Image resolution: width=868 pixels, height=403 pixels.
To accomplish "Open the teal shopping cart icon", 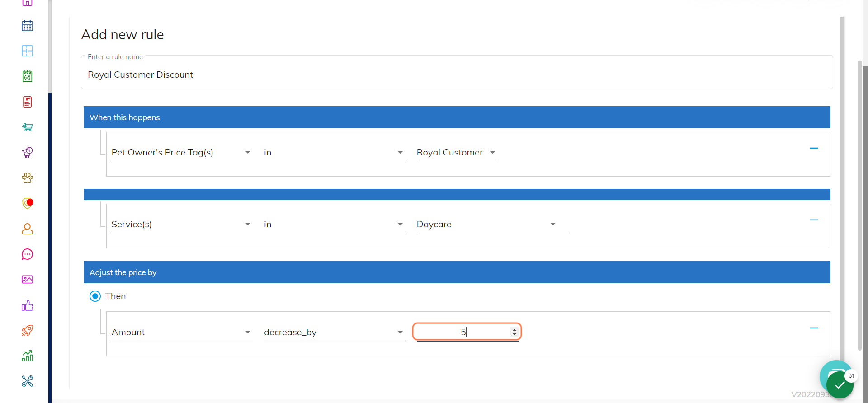I will [x=27, y=127].
